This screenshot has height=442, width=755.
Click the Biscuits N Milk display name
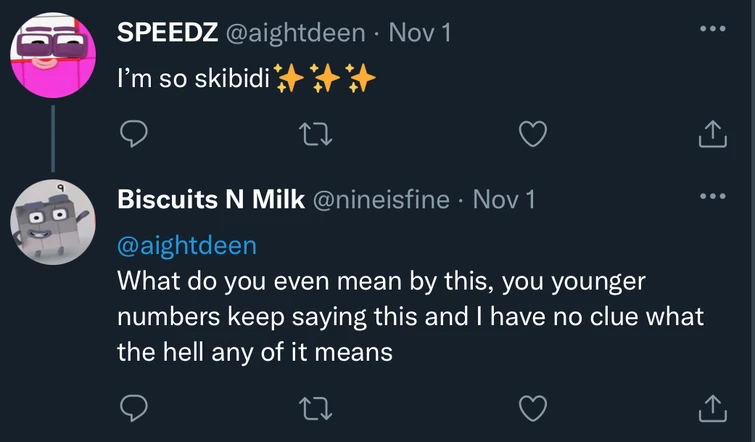click(211, 199)
